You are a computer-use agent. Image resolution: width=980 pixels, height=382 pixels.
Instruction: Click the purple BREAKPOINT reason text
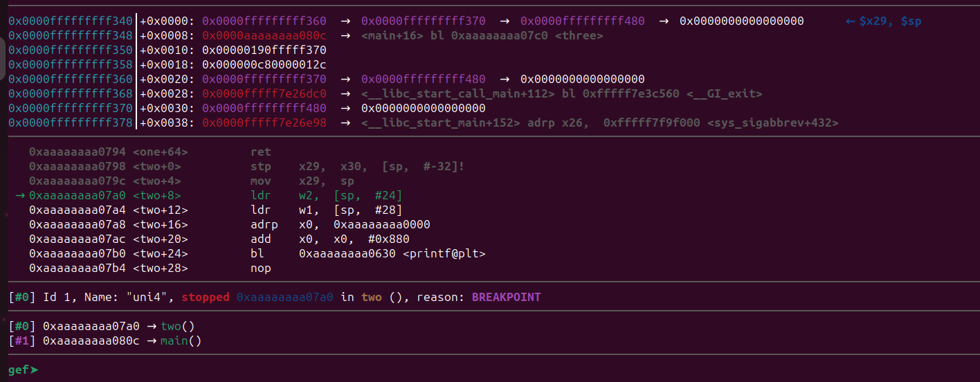(506, 297)
